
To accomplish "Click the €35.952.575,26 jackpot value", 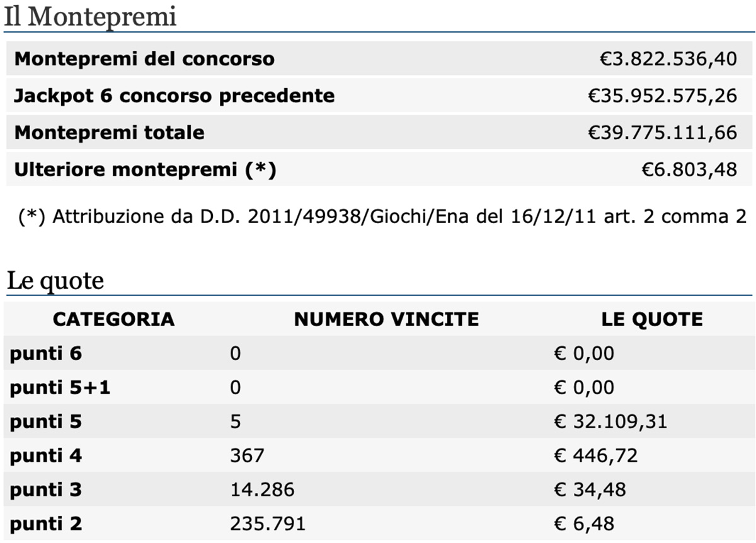I will 662,96.
